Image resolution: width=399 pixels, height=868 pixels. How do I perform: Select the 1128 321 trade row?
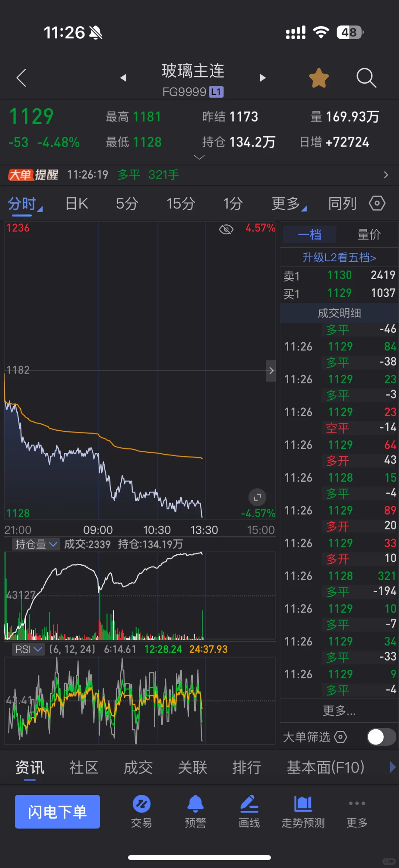(x=340, y=576)
